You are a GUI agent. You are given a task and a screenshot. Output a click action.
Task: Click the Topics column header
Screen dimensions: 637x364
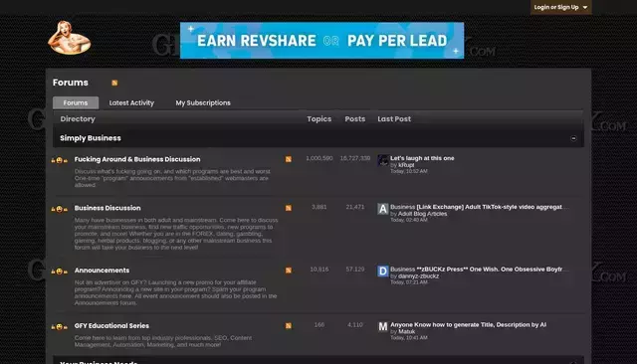318,119
